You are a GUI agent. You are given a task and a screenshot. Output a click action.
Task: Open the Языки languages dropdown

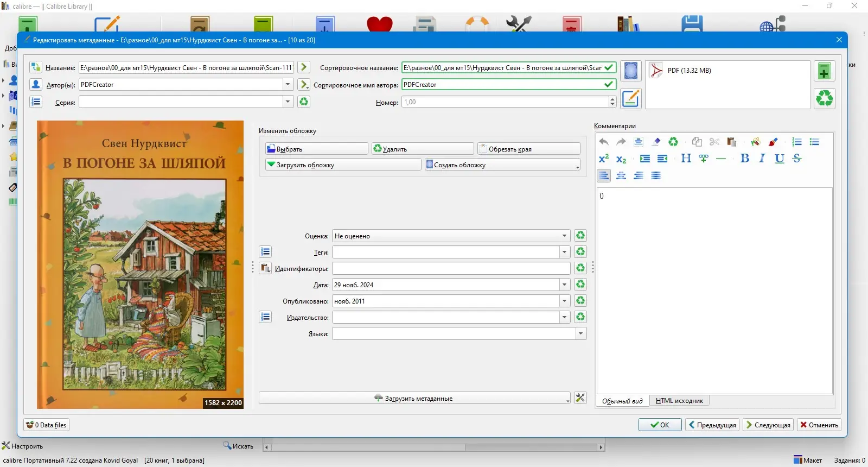tap(581, 333)
